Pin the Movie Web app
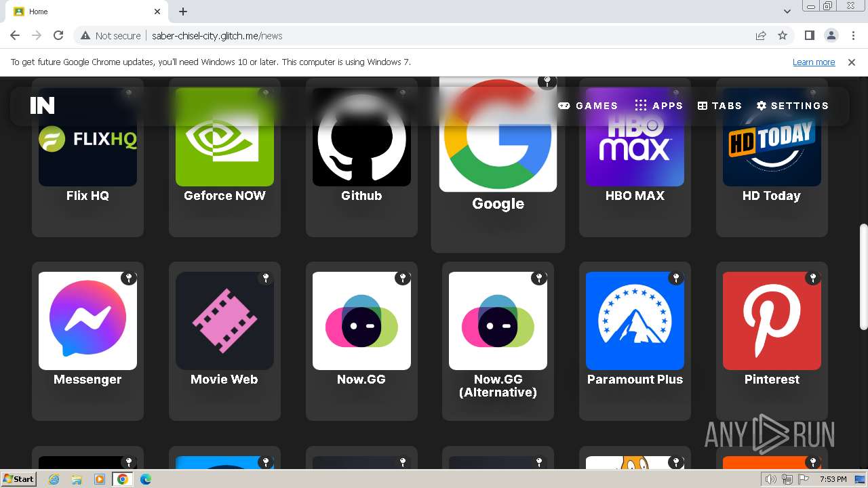The image size is (868, 488). coord(266,278)
